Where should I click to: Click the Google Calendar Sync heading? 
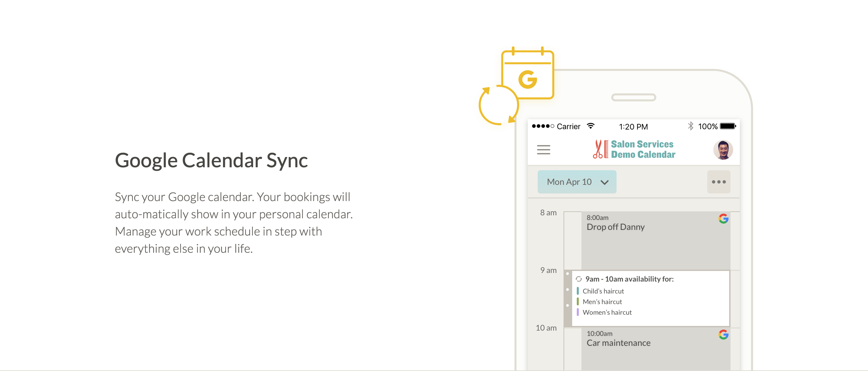[211, 160]
